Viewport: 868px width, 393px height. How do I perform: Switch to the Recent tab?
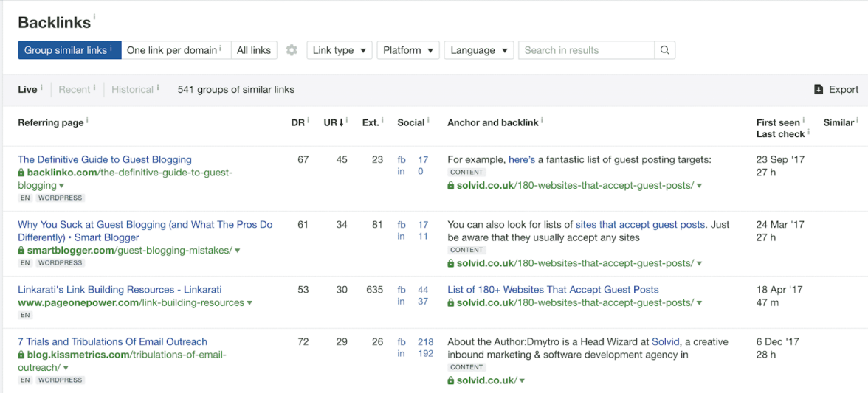point(75,89)
